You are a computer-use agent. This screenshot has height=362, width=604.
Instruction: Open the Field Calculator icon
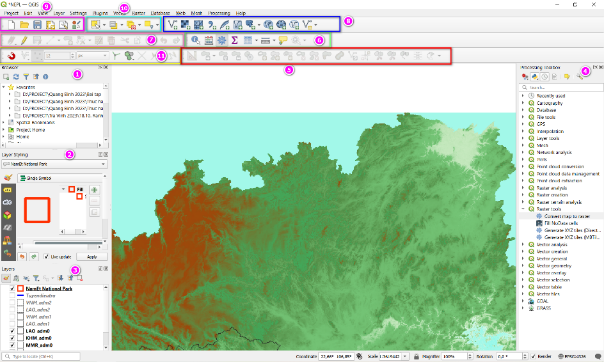209,40
